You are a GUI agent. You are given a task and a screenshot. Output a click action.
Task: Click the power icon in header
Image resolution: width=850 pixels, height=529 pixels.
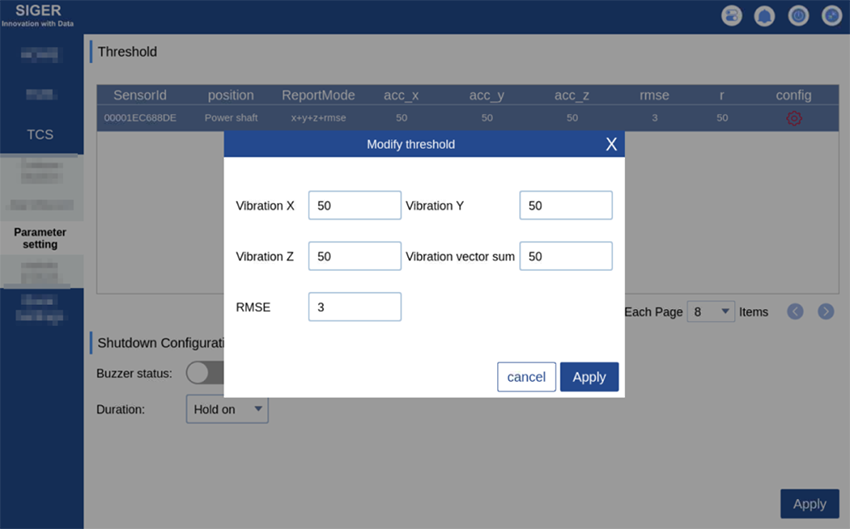coord(798,16)
